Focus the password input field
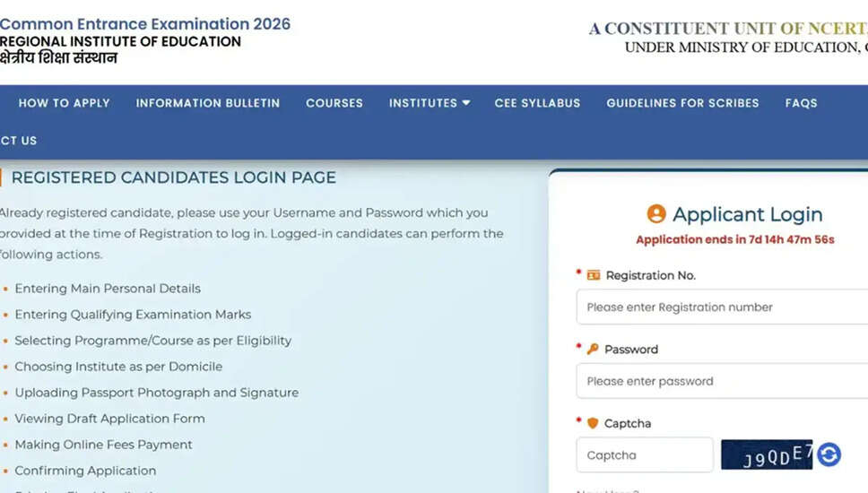Image resolution: width=868 pixels, height=493 pixels. [x=722, y=381]
